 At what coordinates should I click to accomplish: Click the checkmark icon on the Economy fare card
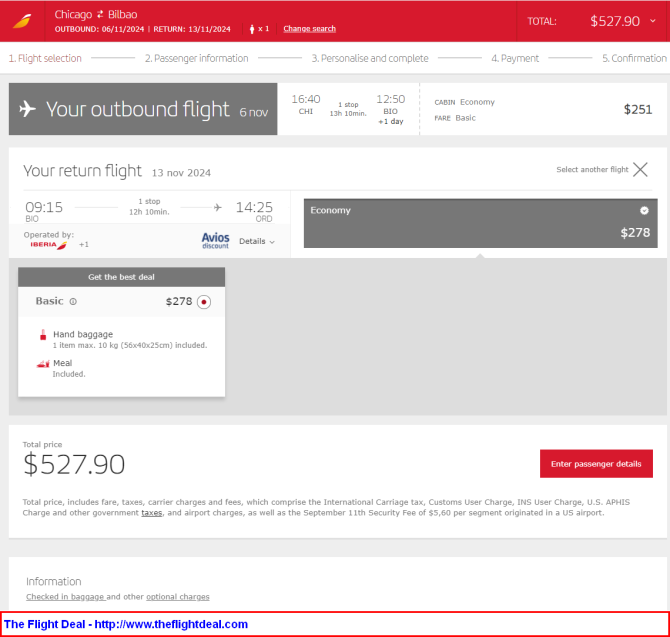tap(644, 210)
